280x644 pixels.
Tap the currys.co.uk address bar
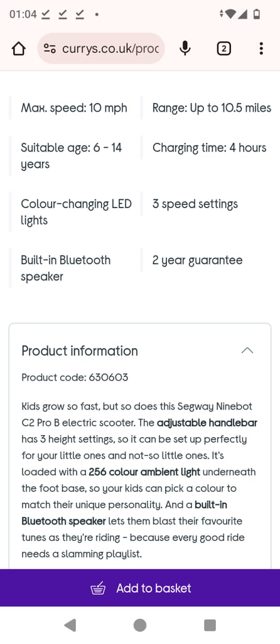[x=101, y=49]
